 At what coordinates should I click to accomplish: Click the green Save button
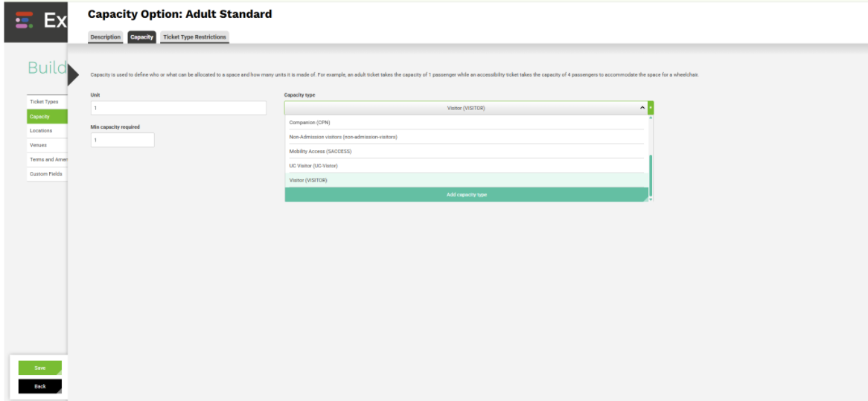pos(40,368)
